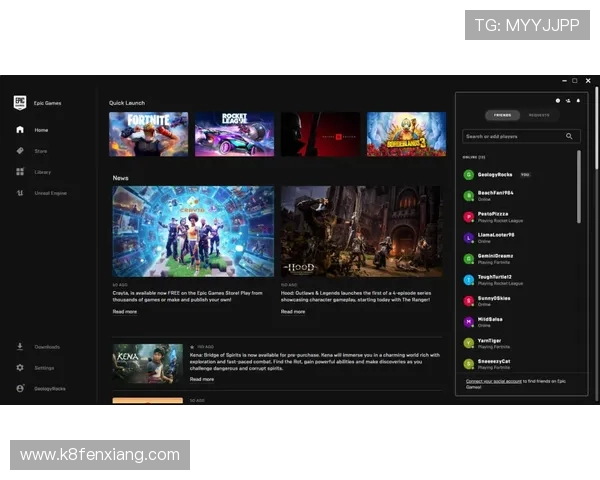Click the add friend icon
This screenshot has width=600, height=480.
[567, 101]
